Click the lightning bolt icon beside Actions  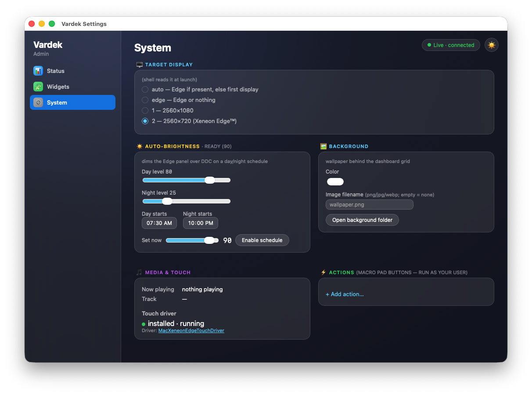324,272
